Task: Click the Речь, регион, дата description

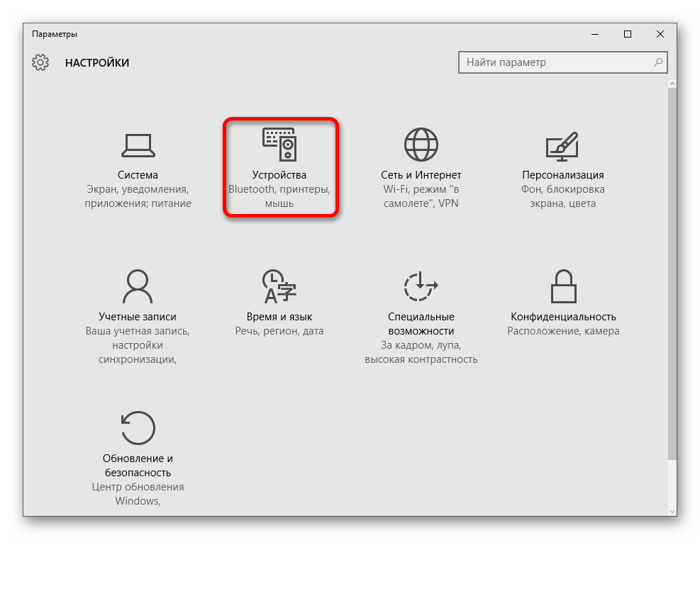Action: 279,331
